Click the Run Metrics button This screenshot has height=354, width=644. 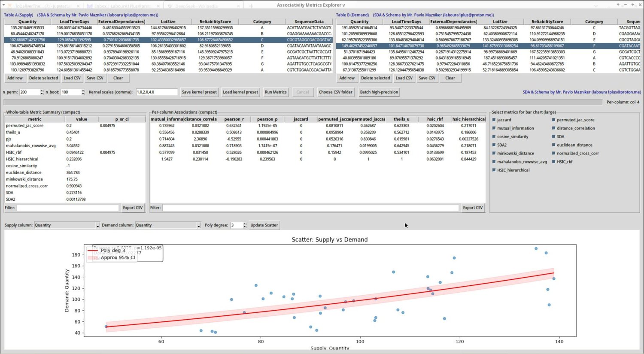276,92
